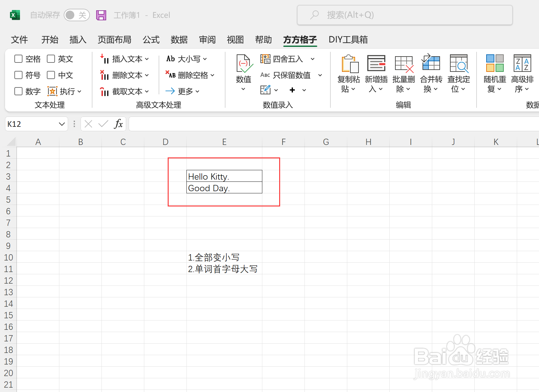Expand the 截取文本 dropdown arrow
539x392 pixels.
pos(147,91)
